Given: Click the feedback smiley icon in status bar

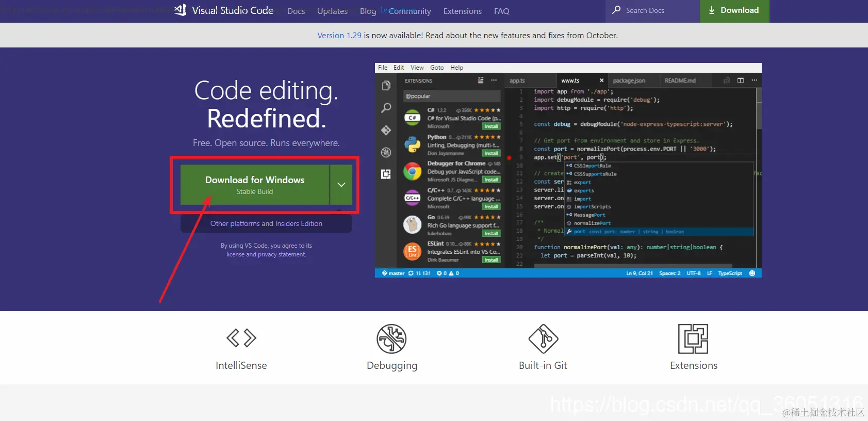Looking at the screenshot, I should pos(752,273).
